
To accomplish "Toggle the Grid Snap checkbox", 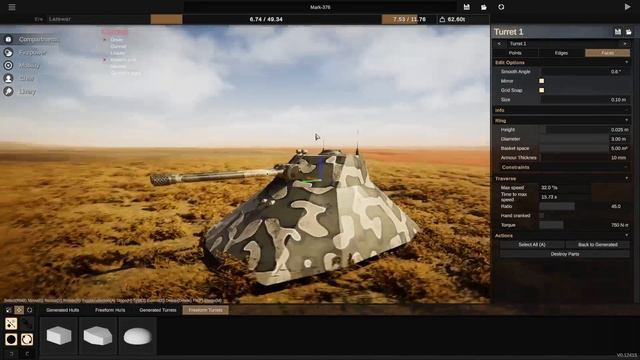I will pos(542,90).
